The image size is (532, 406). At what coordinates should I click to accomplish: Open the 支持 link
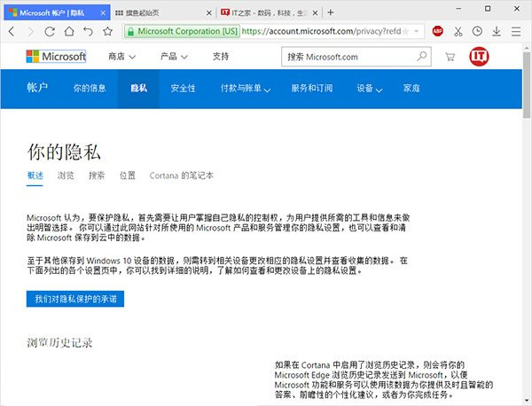pyautogui.click(x=221, y=57)
